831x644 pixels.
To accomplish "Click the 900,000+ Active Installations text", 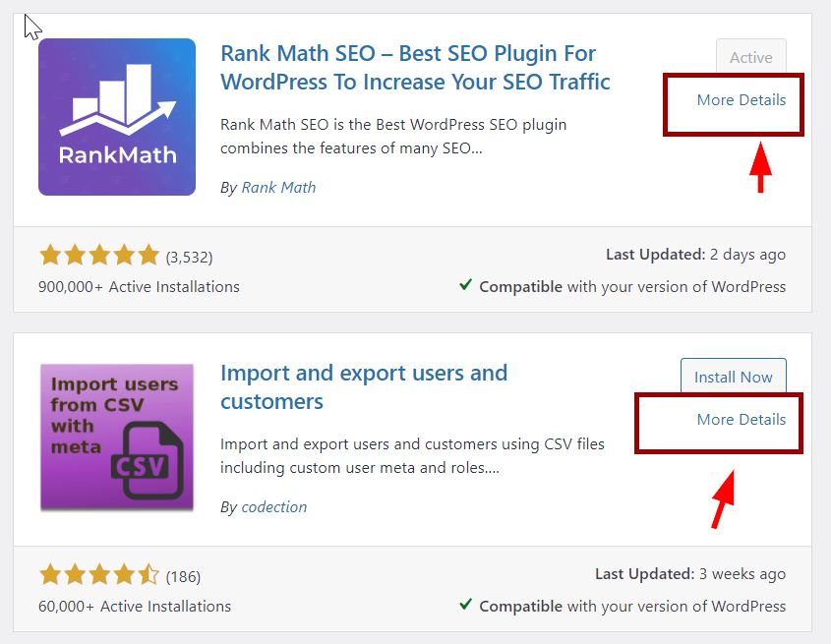I will click(139, 287).
